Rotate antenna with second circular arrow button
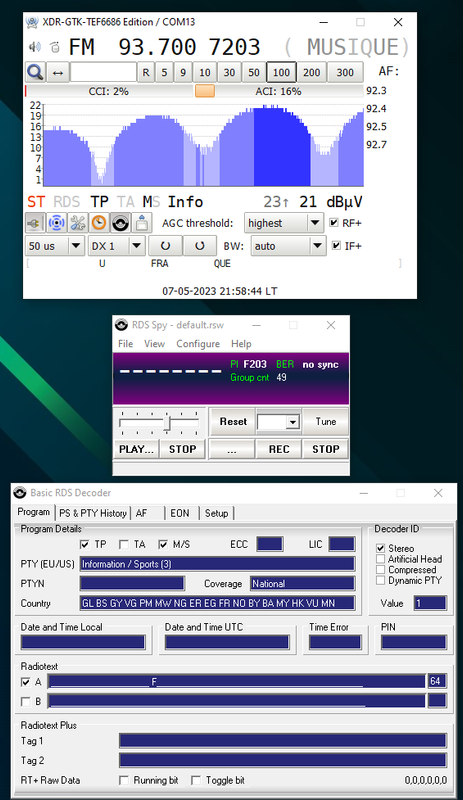The width and height of the screenshot is (463, 800). pos(200,246)
